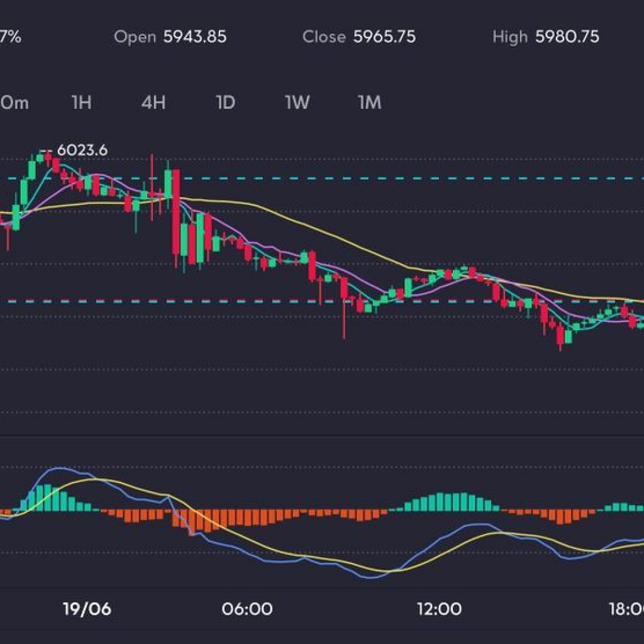Click the lowest red candle before 18:00
This screenshot has height=644, width=644.
[x=560, y=336]
